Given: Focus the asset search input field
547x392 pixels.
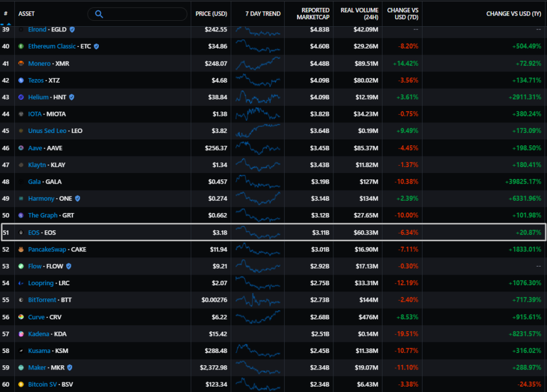Looking at the screenshot, I should [144, 14].
